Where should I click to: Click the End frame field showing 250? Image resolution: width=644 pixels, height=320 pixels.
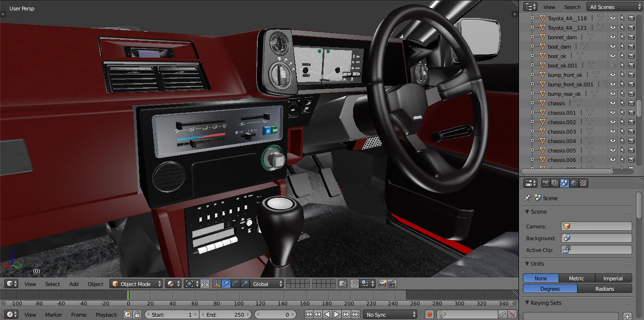(225, 314)
